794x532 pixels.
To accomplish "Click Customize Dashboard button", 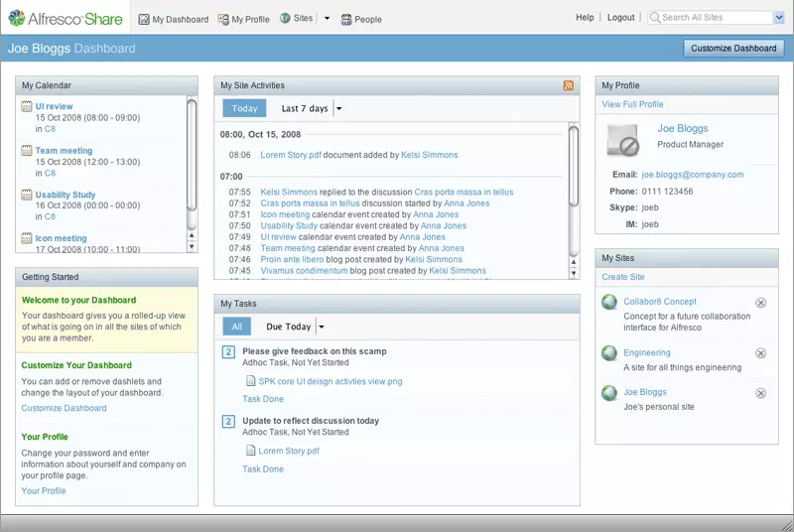I will pos(733,48).
